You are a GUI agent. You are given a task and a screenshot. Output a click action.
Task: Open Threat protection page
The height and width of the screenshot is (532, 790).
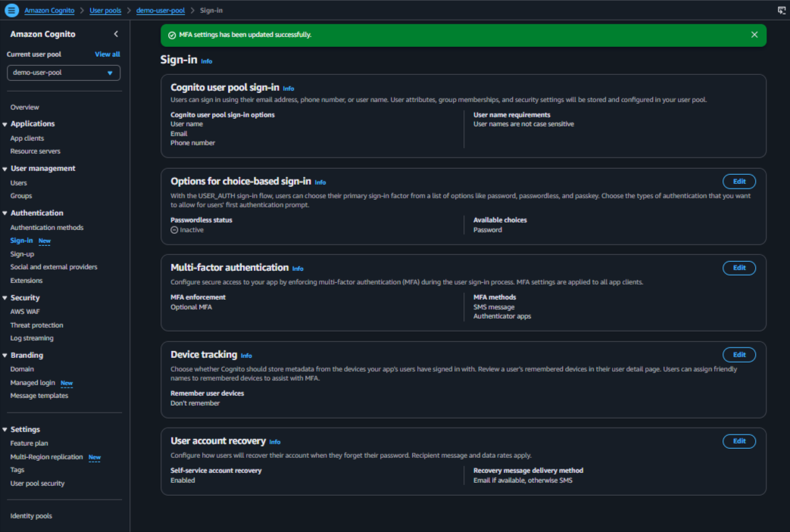[37, 325]
